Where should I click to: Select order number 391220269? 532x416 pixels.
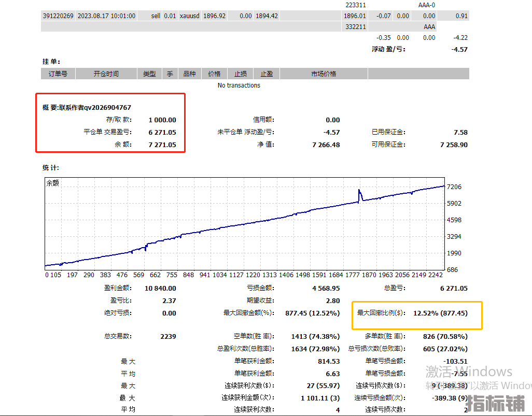pyautogui.click(x=58, y=16)
